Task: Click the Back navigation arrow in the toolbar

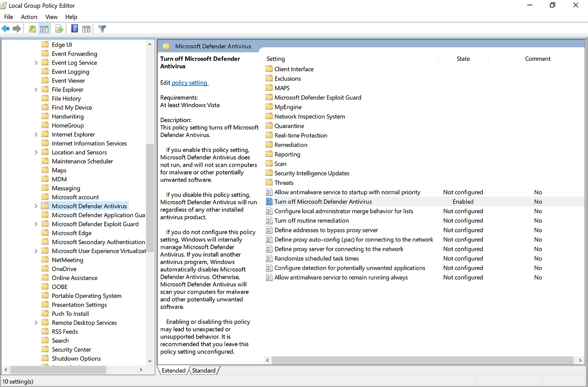Action: pos(6,28)
